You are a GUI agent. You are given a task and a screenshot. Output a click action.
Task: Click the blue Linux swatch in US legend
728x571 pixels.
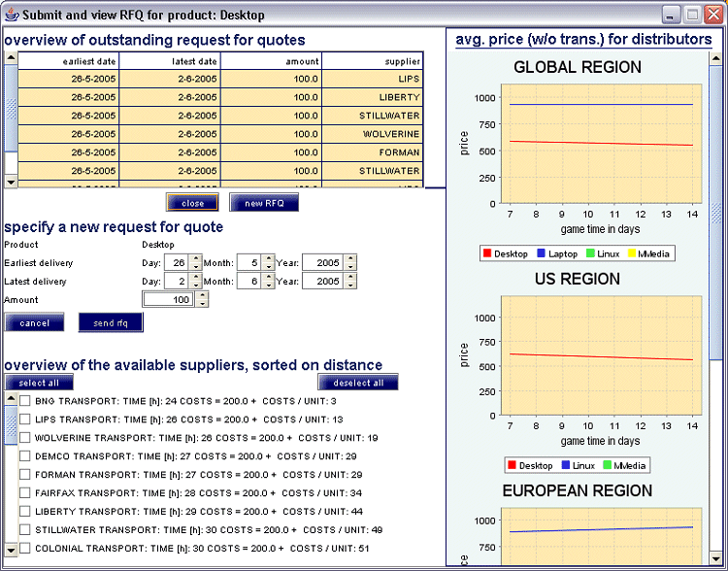(566, 464)
